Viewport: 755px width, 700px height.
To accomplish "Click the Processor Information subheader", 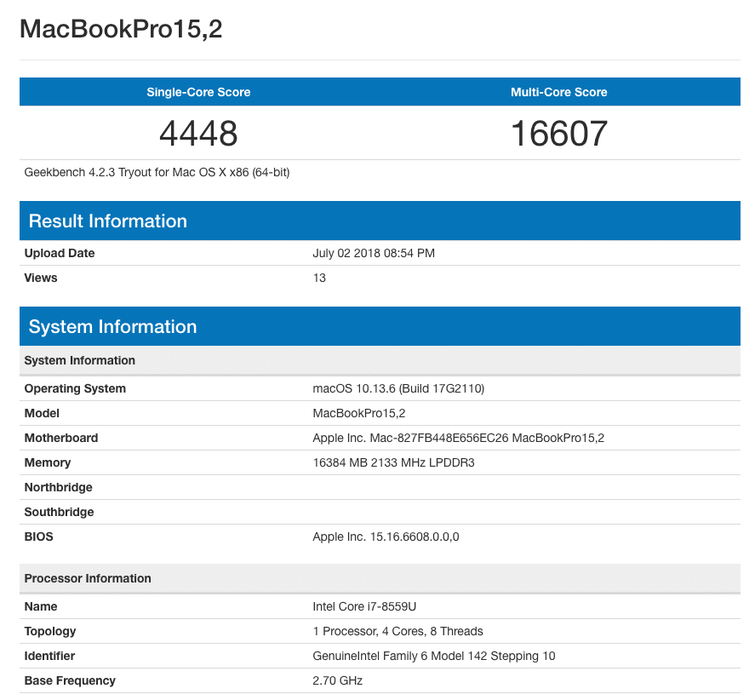I will coord(88,578).
